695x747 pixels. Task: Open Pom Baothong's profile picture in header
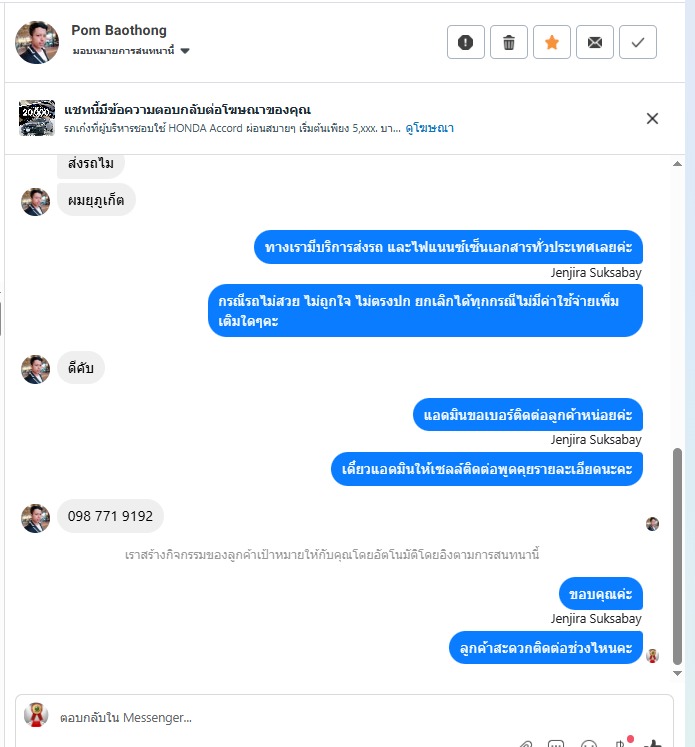tap(37, 42)
